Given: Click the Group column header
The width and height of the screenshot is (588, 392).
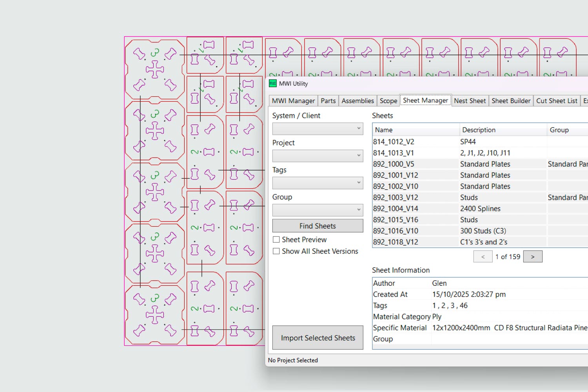Looking at the screenshot, I should click(x=568, y=130).
